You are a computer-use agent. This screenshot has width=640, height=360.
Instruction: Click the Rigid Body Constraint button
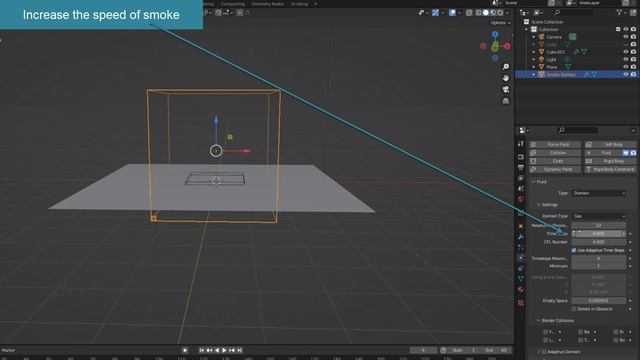coord(610,169)
